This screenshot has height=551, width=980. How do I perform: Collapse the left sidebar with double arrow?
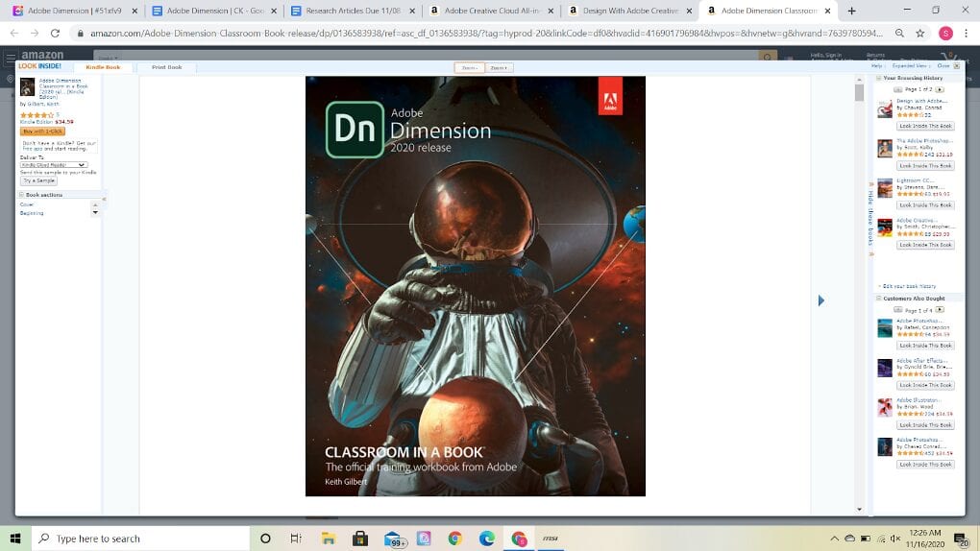point(104,199)
